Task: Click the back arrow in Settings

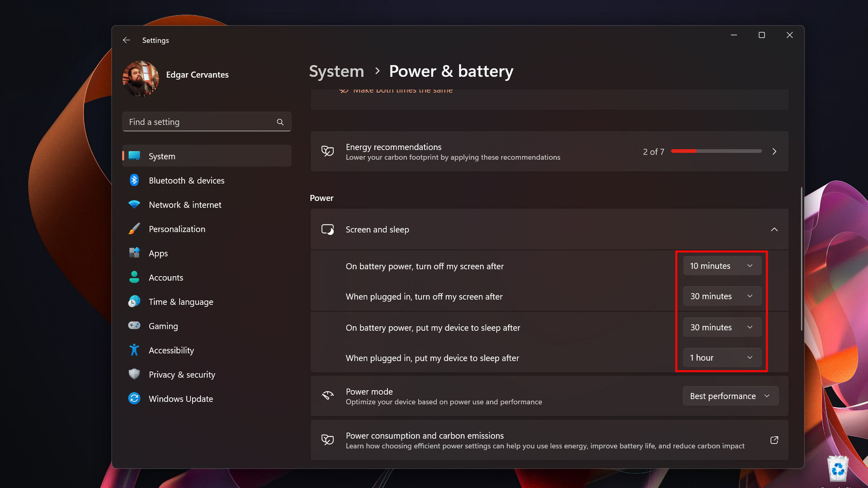Action: click(127, 40)
